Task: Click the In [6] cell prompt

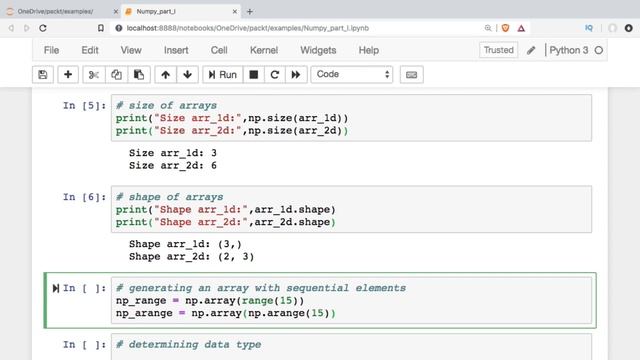Action: pyautogui.click(x=84, y=197)
